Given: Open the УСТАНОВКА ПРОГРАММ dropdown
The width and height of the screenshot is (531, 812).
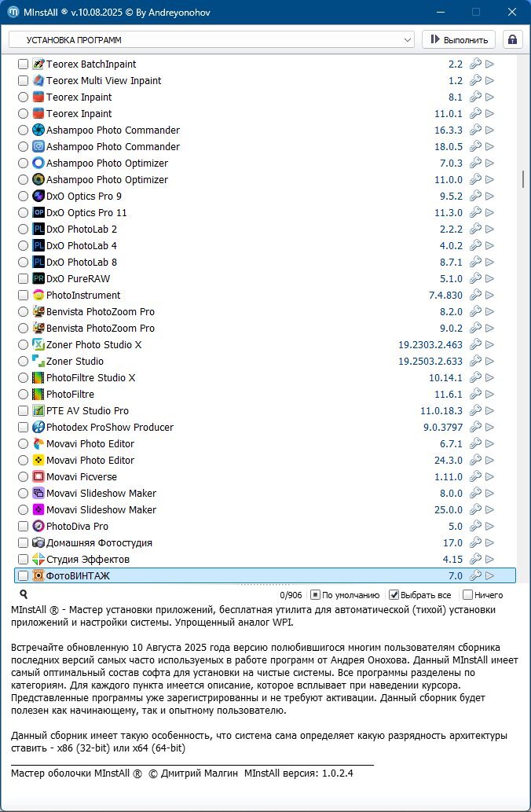Looking at the screenshot, I should [x=211, y=40].
